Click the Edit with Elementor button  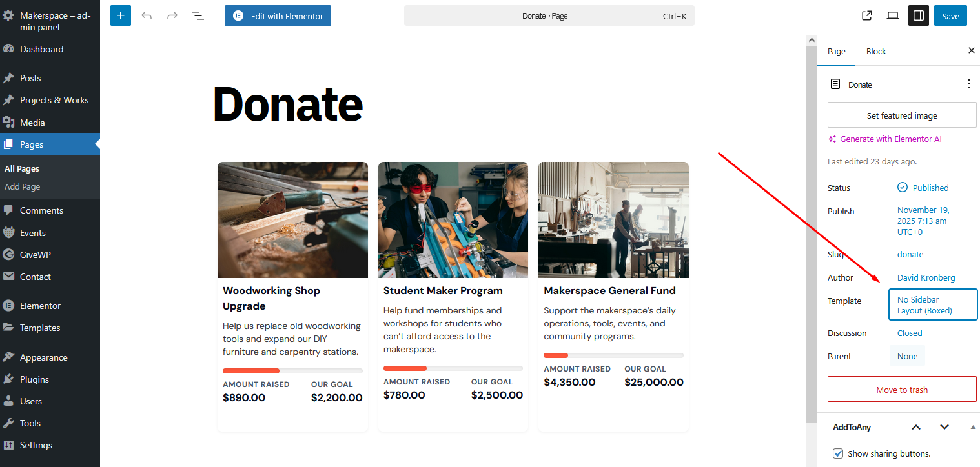(x=278, y=16)
